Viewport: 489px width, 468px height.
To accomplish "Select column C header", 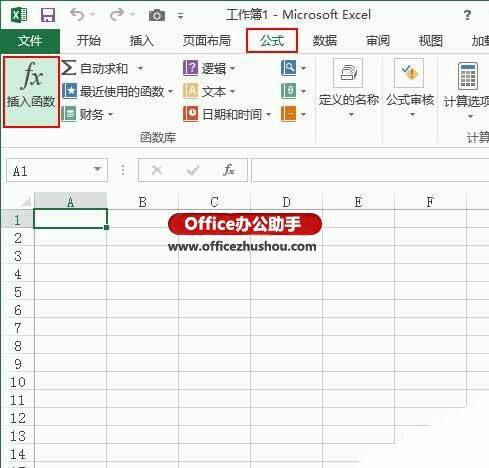I will 215,202.
